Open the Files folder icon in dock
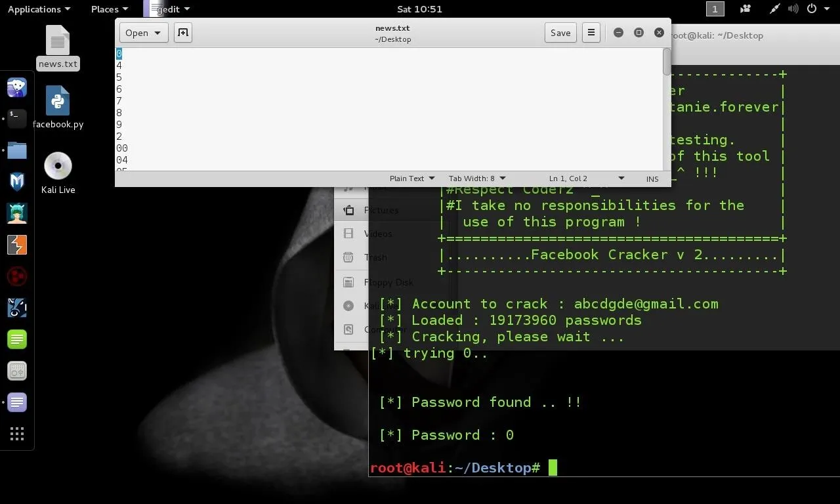This screenshot has width=840, height=504. coord(17,150)
